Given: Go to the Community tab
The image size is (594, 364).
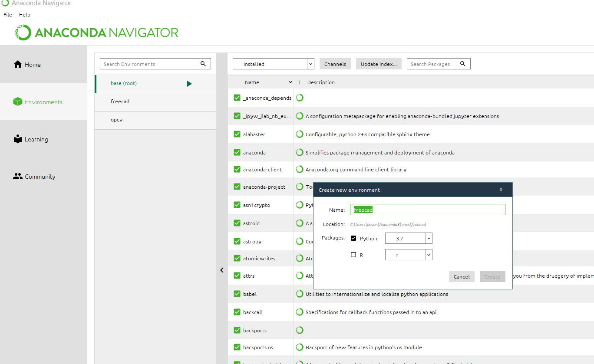Looking at the screenshot, I should (x=43, y=176).
